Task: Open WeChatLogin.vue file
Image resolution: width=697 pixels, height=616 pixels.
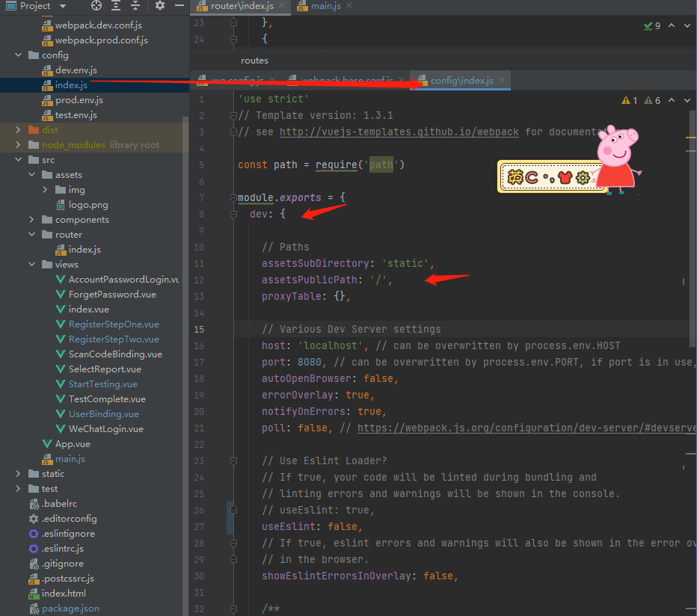Action: click(x=105, y=429)
